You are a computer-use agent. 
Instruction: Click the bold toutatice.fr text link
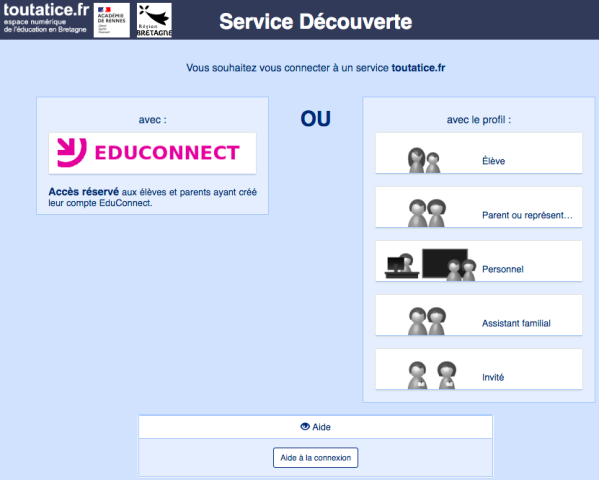click(x=418, y=68)
